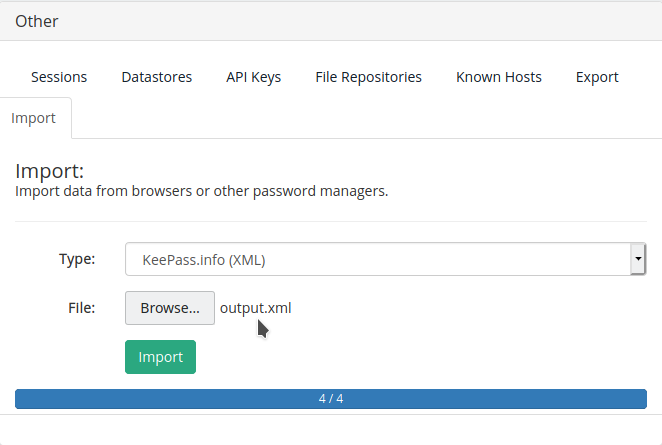
Task: Click the Type dropdown arrow button
Action: click(638, 259)
